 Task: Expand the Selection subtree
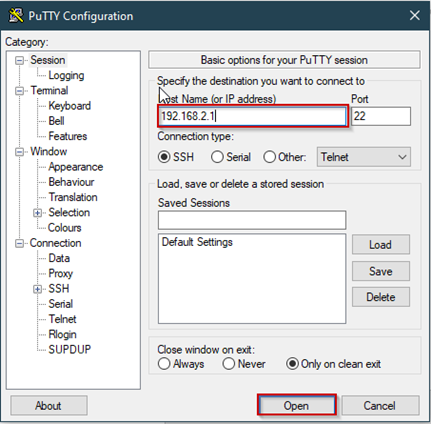(x=38, y=213)
